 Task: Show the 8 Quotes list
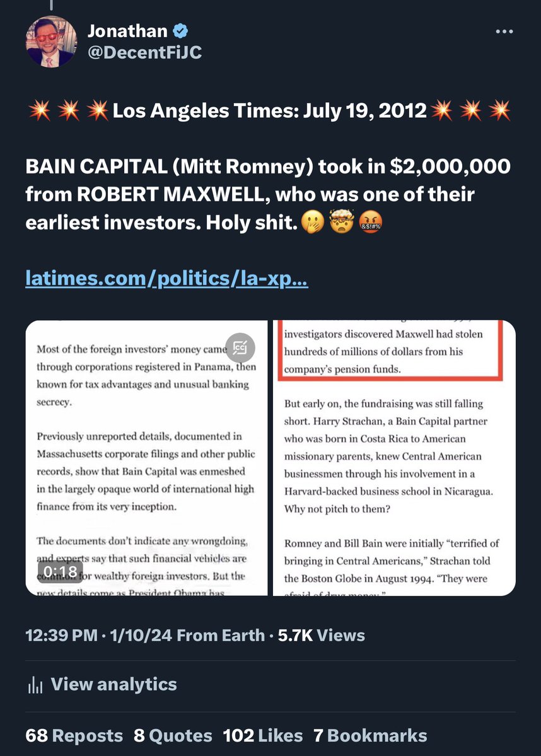(x=173, y=735)
